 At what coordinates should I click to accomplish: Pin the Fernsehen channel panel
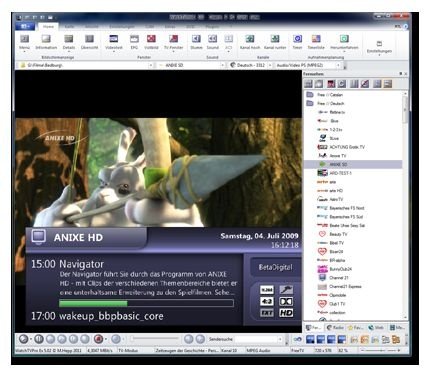click(x=401, y=74)
